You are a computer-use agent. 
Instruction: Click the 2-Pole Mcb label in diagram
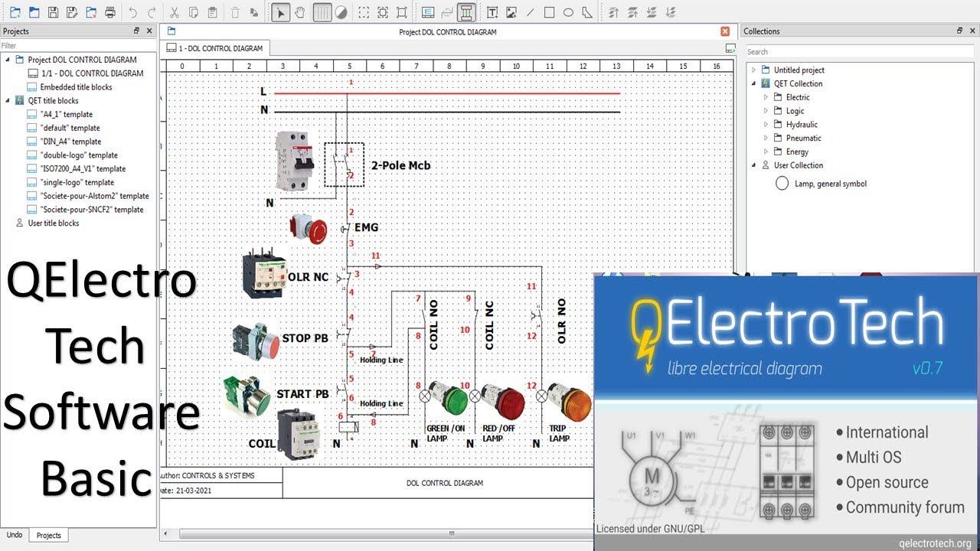click(400, 165)
